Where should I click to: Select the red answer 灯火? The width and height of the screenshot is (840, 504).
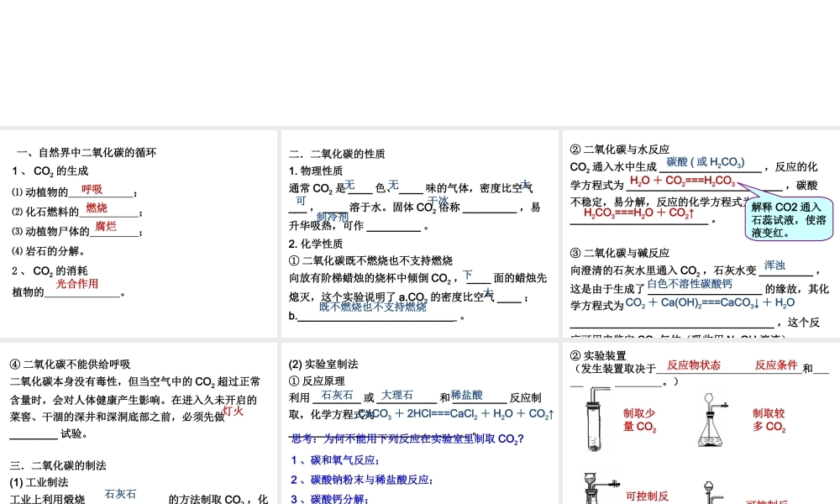click(233, 411)
